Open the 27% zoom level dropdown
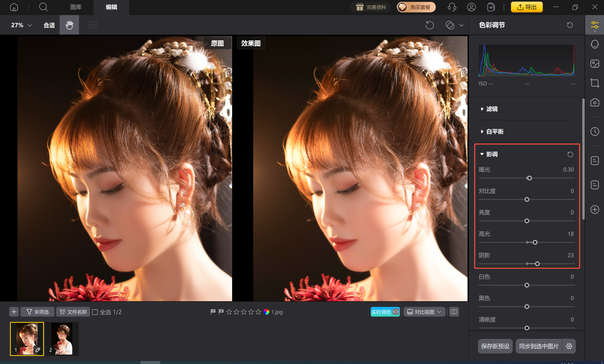604x364 pixels. pos(21,25)
